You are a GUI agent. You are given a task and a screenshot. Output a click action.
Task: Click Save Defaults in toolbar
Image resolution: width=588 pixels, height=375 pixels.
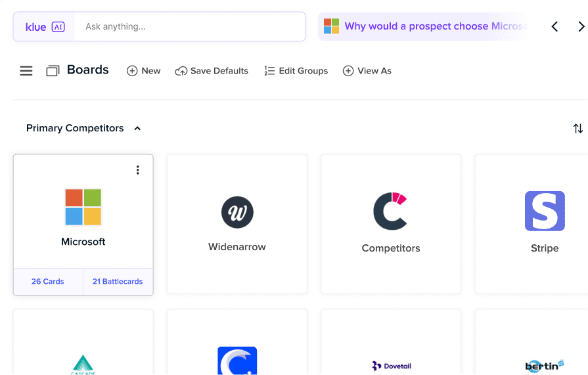(x=212, y=71)
